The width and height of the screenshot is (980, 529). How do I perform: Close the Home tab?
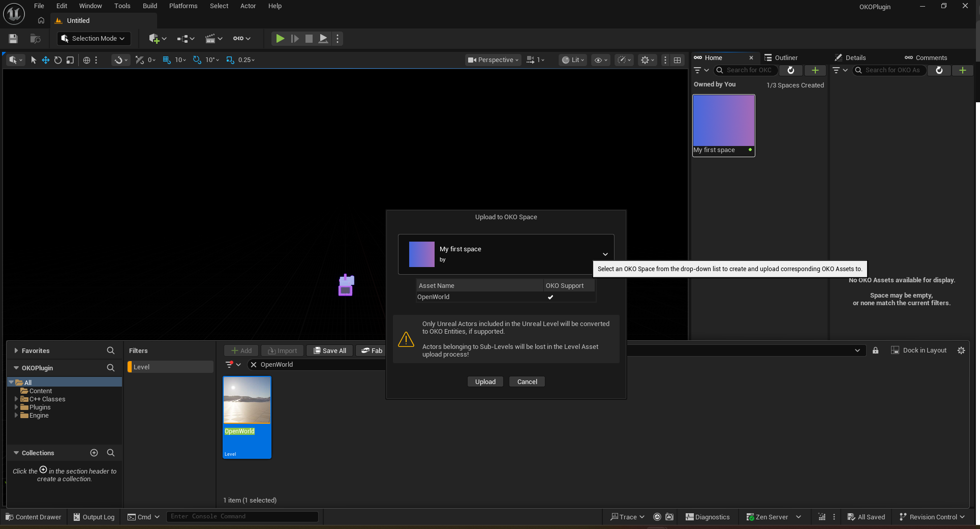[751, 58]
